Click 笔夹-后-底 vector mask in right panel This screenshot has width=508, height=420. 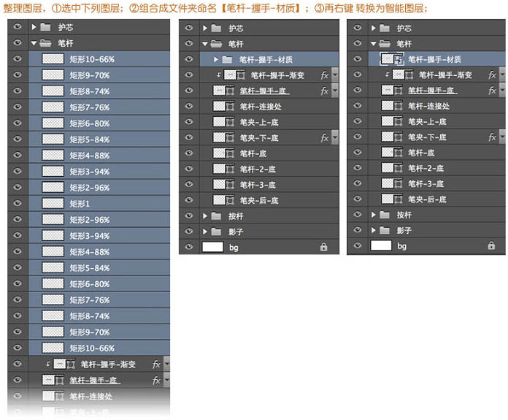399,199
